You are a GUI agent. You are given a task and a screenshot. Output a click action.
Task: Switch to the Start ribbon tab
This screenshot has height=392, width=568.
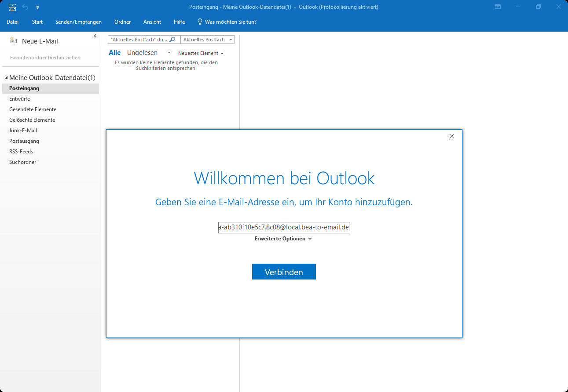point(37,22)
